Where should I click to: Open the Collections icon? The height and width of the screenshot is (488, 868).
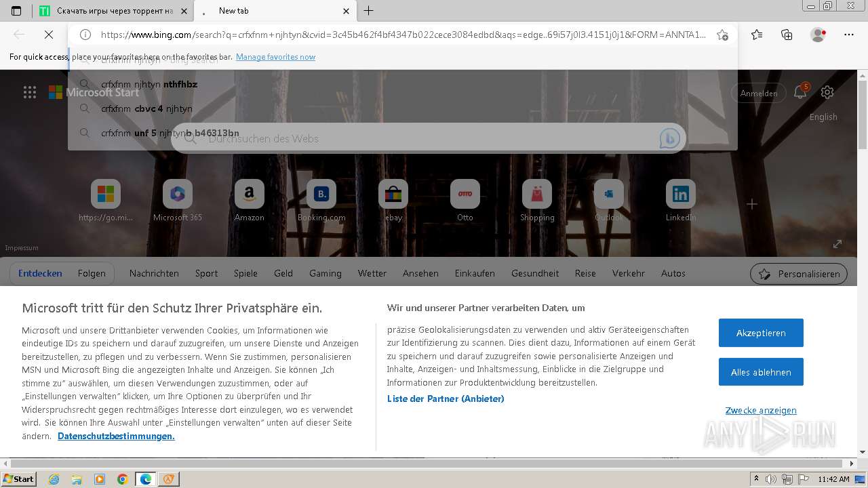(787, 35)
